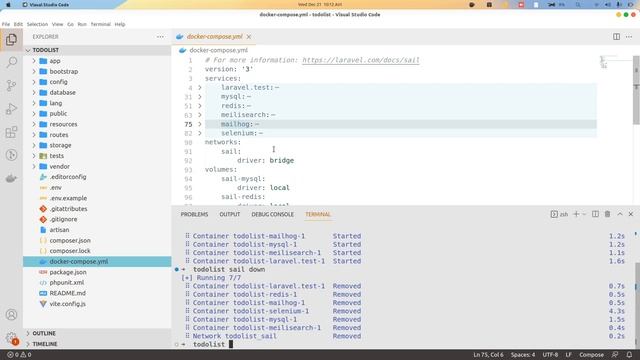Viewport: 640px width, 360px height.
Task: Open the Manage gear icon
Action: (x=11, y=338)
